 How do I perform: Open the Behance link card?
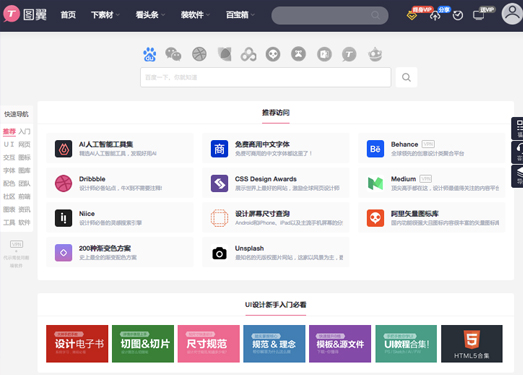click(x=432, y=148)
